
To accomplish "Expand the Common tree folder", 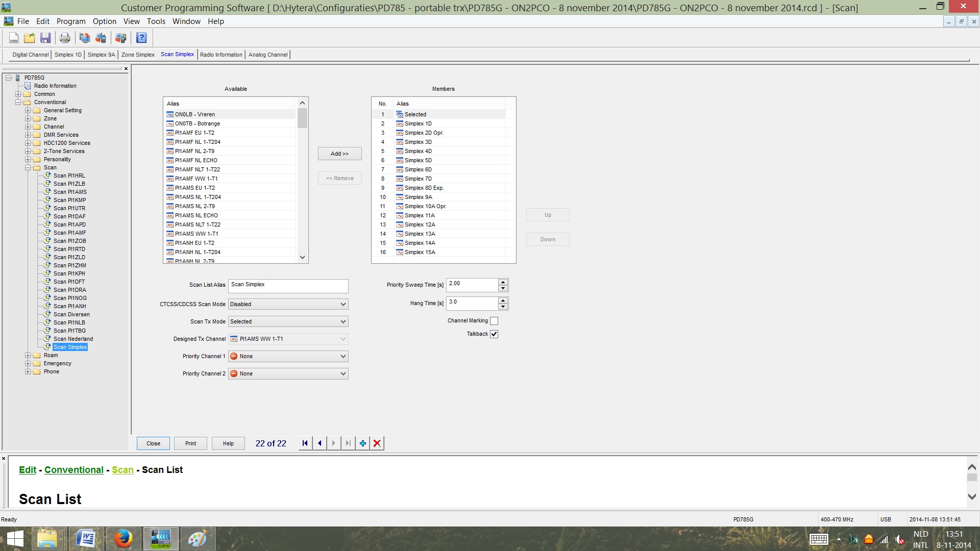I will 18,94.
